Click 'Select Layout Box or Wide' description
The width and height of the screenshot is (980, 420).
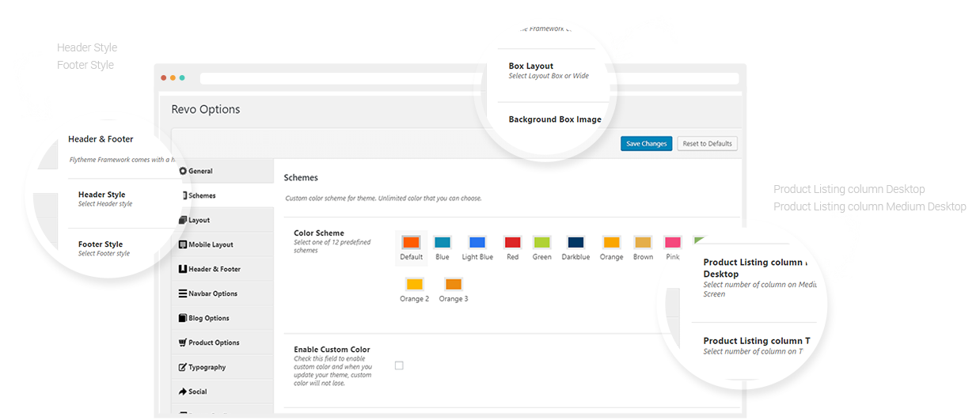coord(549,76)
